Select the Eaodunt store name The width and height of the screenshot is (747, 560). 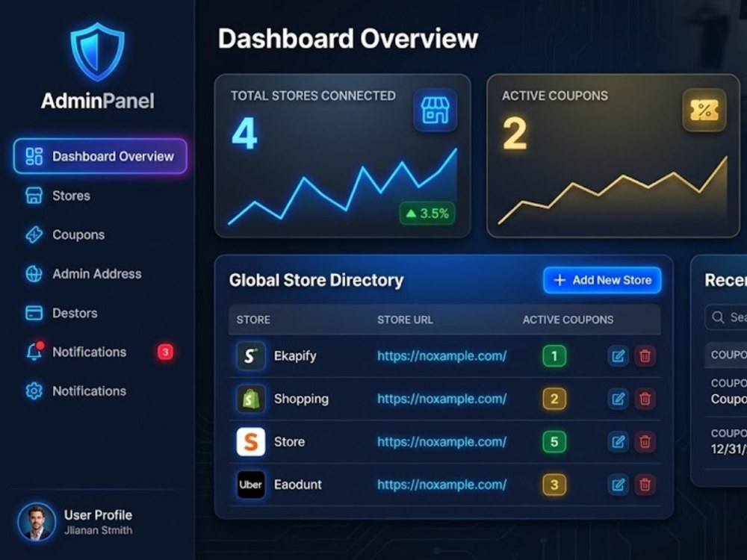point(298,485)
